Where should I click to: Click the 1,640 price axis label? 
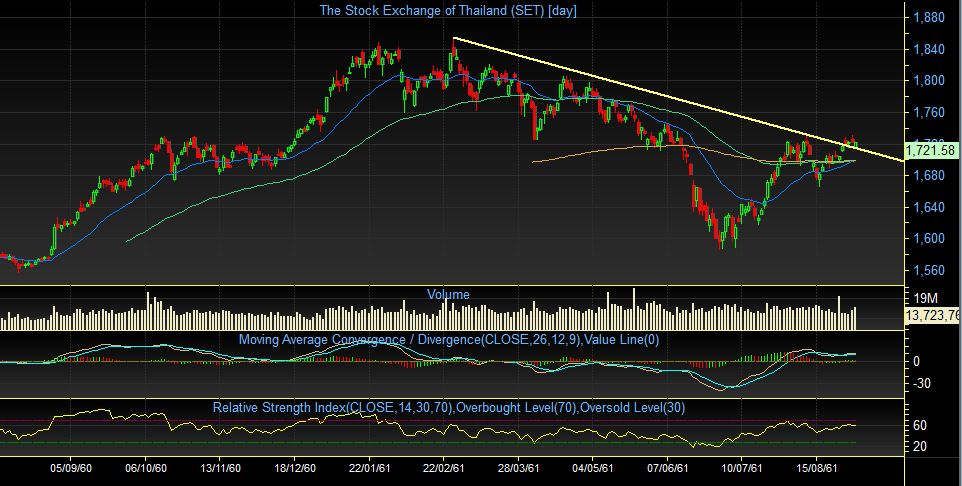[x=929, y=207]
